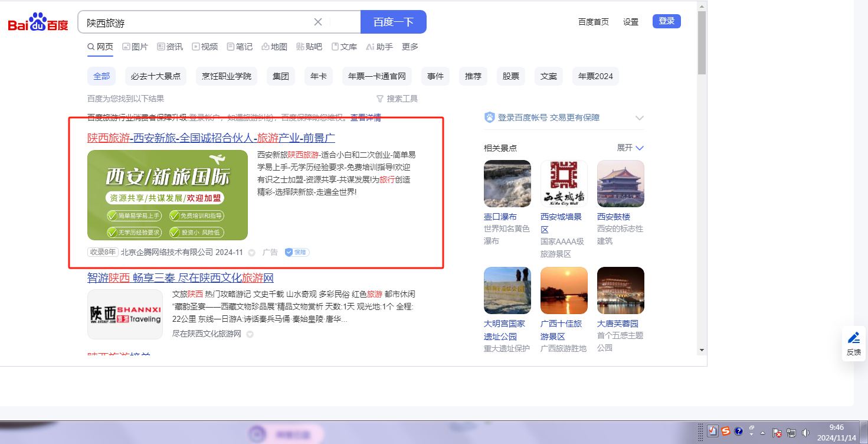Image resolution: width=868 pixels, height=444 pixels.
Task: Open the Action Center flag icon
Action: coord(777,433)
